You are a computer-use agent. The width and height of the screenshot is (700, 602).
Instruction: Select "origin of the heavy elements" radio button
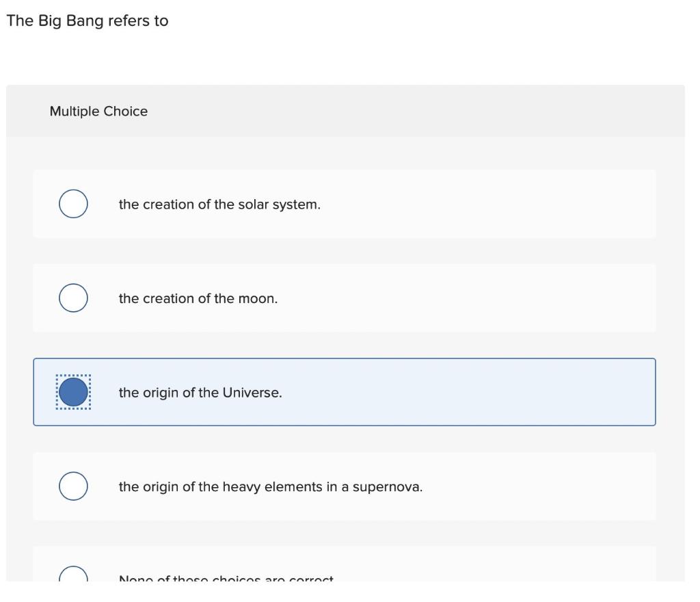[73, 486]
